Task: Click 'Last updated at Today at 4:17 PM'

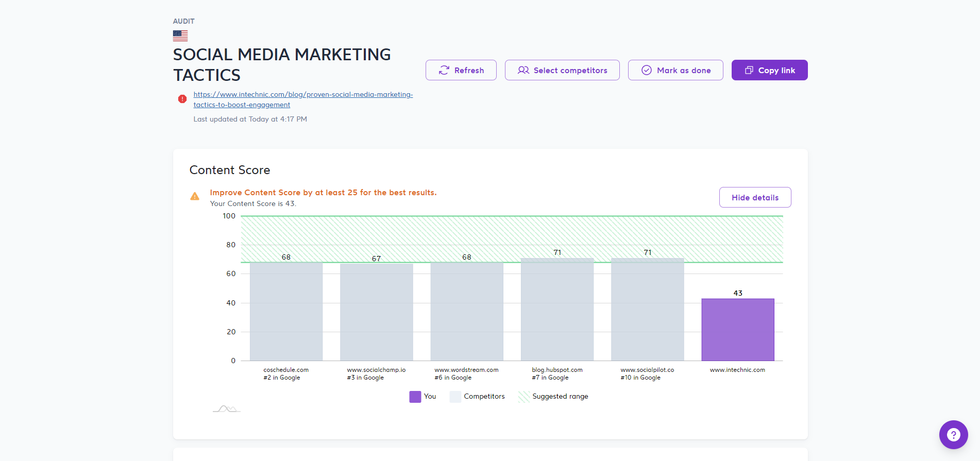Action: coord(250,119)
